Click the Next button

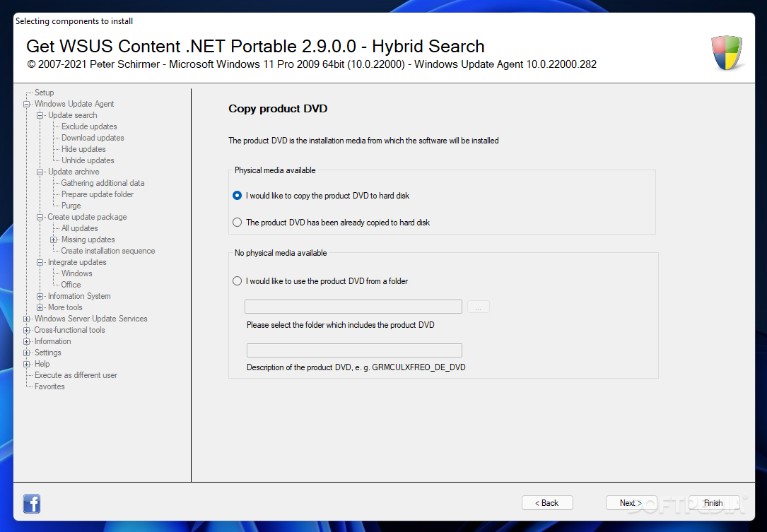(631, 502)
